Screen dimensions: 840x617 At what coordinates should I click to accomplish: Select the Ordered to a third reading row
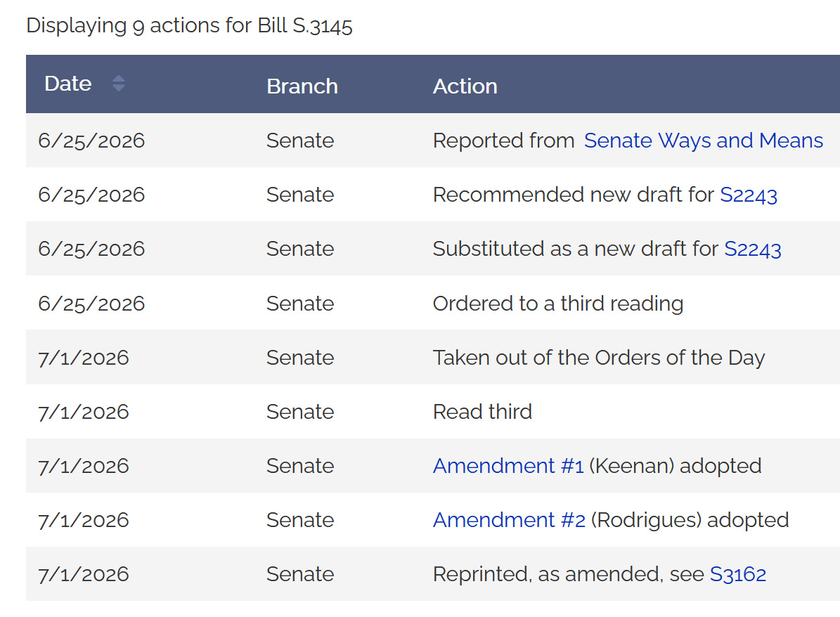click(x=433, y=303)
